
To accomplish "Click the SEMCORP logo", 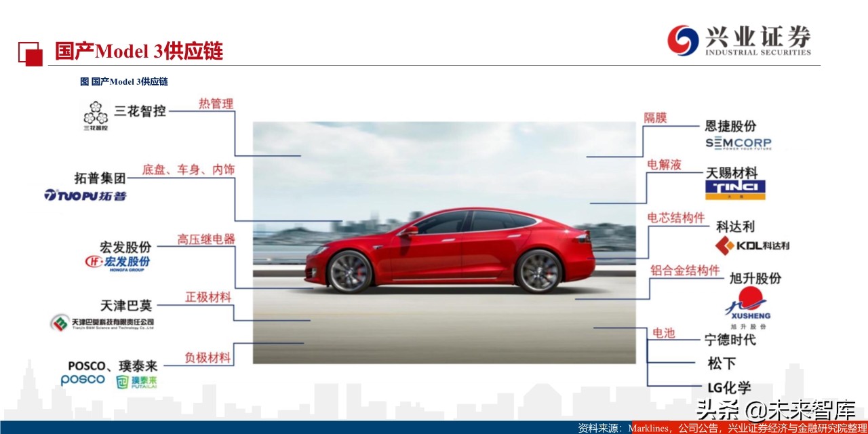I will [738, 144].
